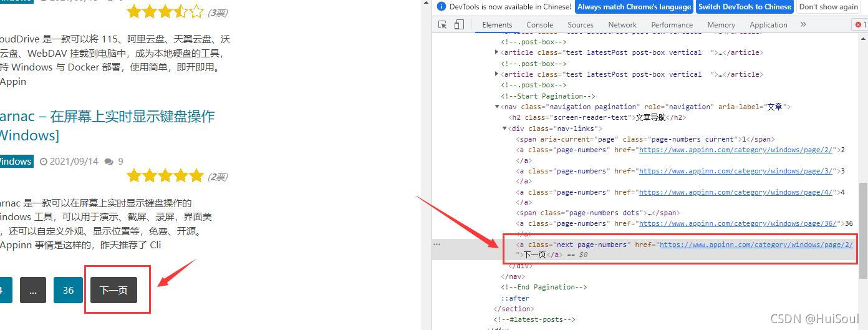Collapse the nav pagination element
Image resolution: width=868 pixels, height=330 pixels.
click(x=497, y=107)
